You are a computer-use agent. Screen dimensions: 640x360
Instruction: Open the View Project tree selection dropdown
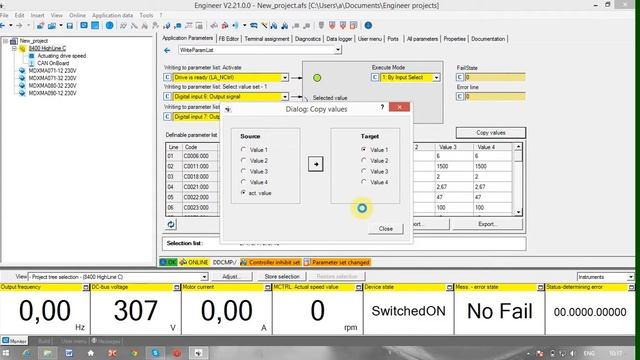click(x=204, y=277)
